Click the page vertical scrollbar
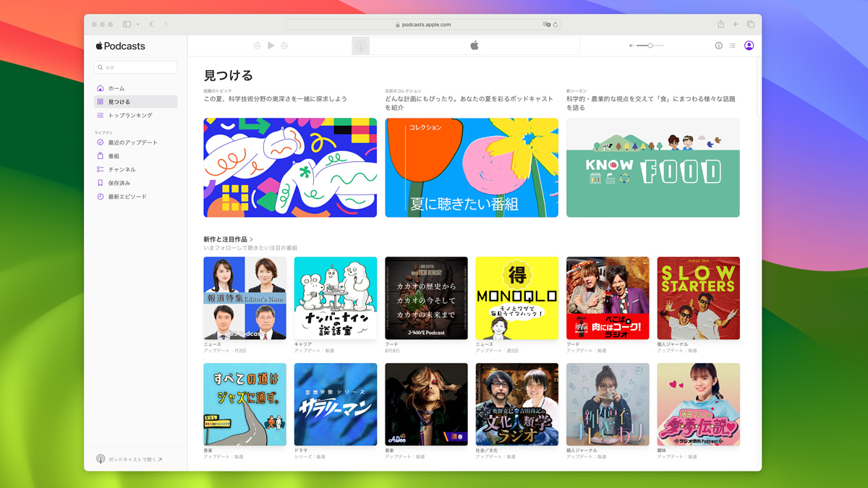This screenshot has width=868, height=488. point(758,87)
